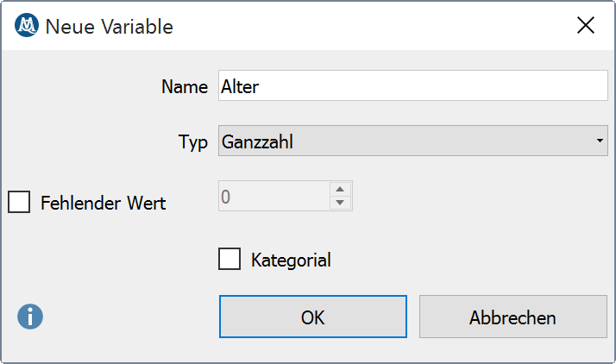Image resolution: width=616 pixels, height=364 pixels.
Task: Tick the Kategorial checkbox
Action: click(x=229, y=259)
